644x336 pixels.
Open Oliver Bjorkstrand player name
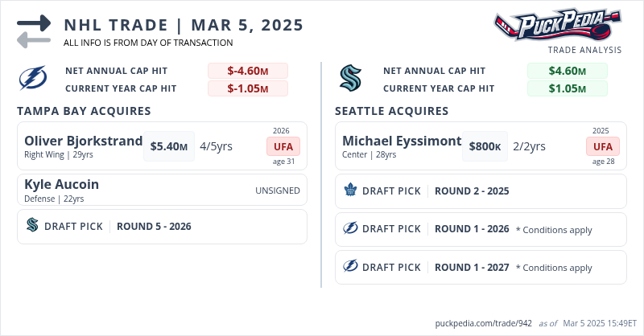coord(83,141)
